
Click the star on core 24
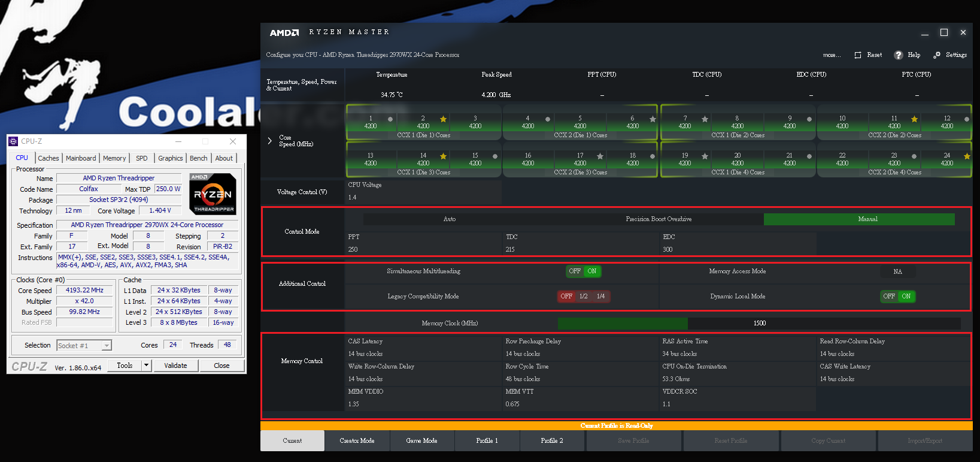967,156
